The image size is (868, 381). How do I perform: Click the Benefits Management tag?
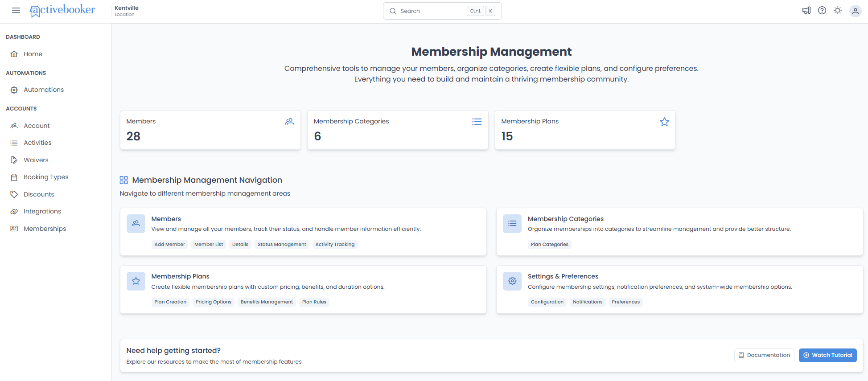[x=267, y=302]
